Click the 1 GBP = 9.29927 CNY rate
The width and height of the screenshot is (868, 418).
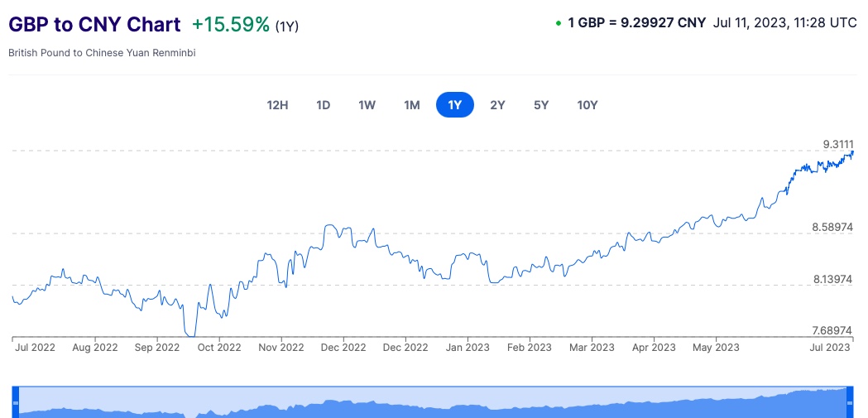[636, 22]
